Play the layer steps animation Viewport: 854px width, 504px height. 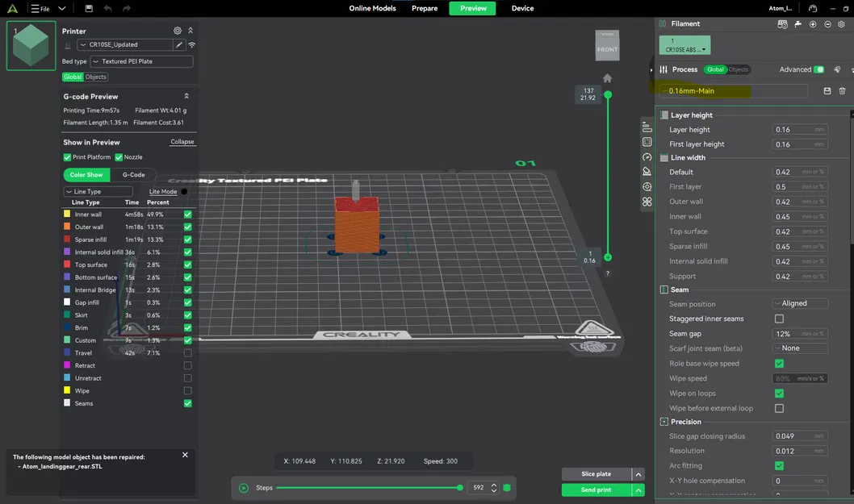click(244, 488)
